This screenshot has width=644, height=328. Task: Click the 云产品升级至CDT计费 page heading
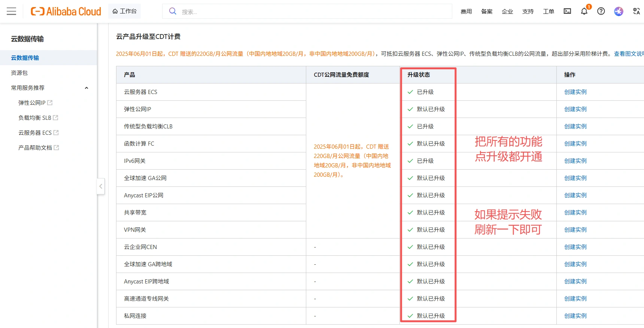(x=148, y=36)
